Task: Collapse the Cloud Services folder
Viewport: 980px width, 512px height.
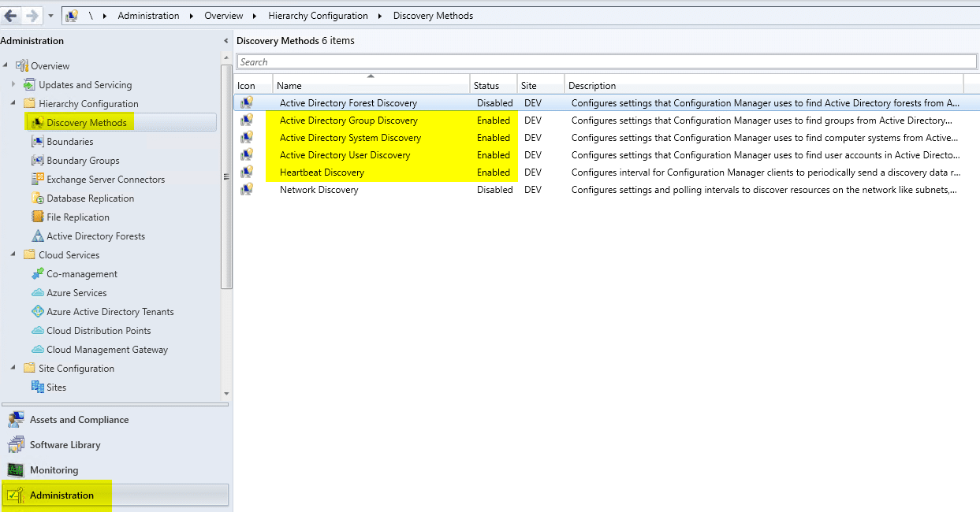Action: pos(15,254)
